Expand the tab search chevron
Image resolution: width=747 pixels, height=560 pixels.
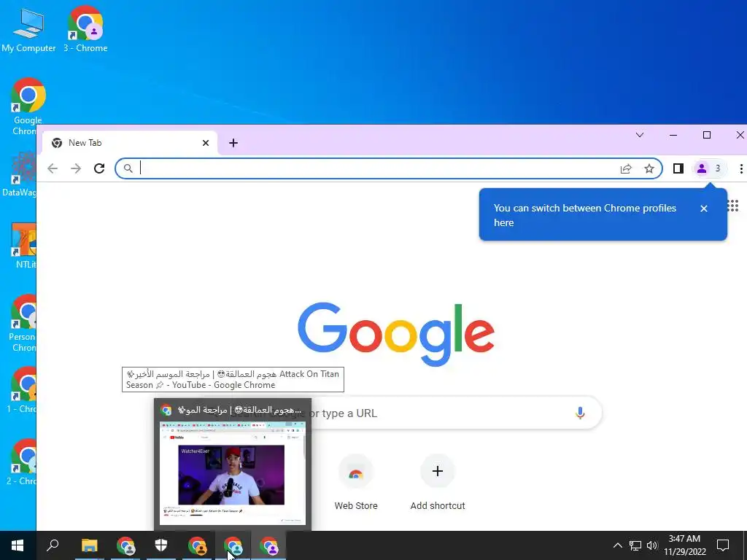[x=640, y=135]
